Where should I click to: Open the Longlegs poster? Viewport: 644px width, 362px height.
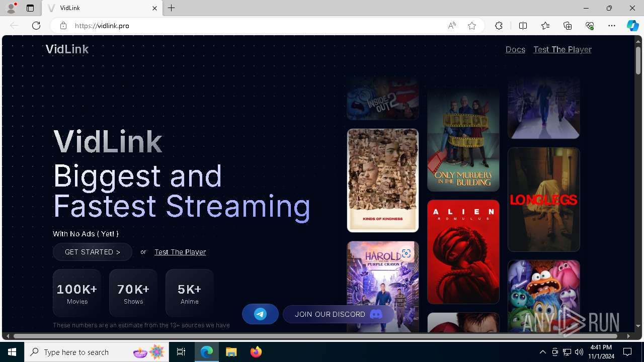point(544,200)
